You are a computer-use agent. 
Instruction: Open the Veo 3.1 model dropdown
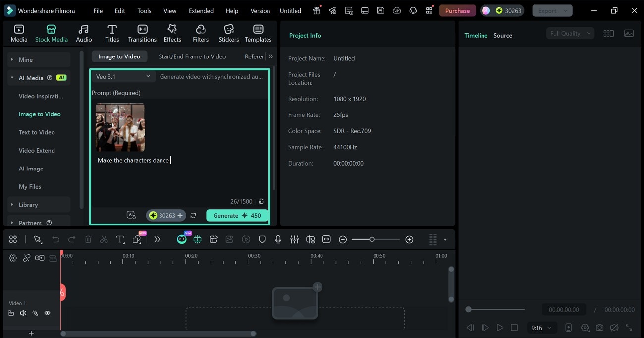(x=123, y=77)
